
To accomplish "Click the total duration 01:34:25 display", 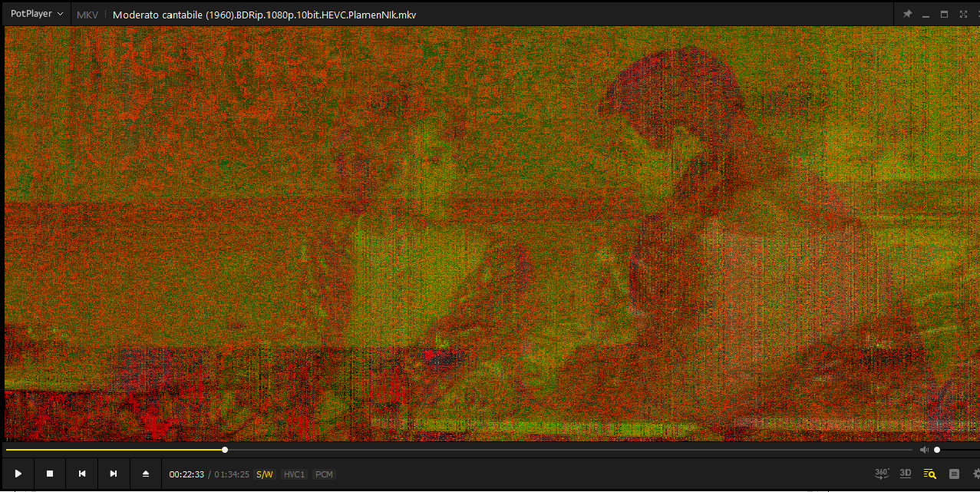I will (x=232, y=474).
